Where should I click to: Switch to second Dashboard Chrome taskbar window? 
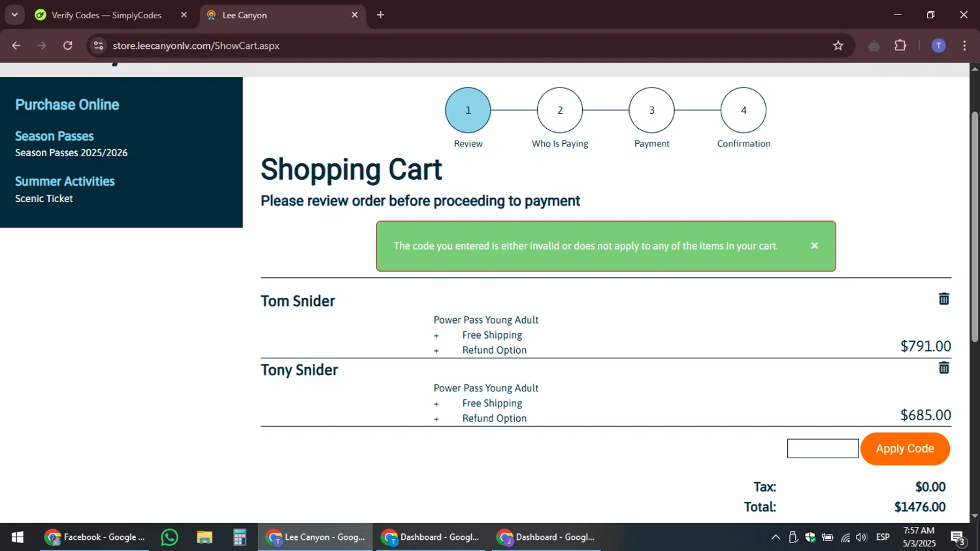pyautogui.click(x=546, y=537)
